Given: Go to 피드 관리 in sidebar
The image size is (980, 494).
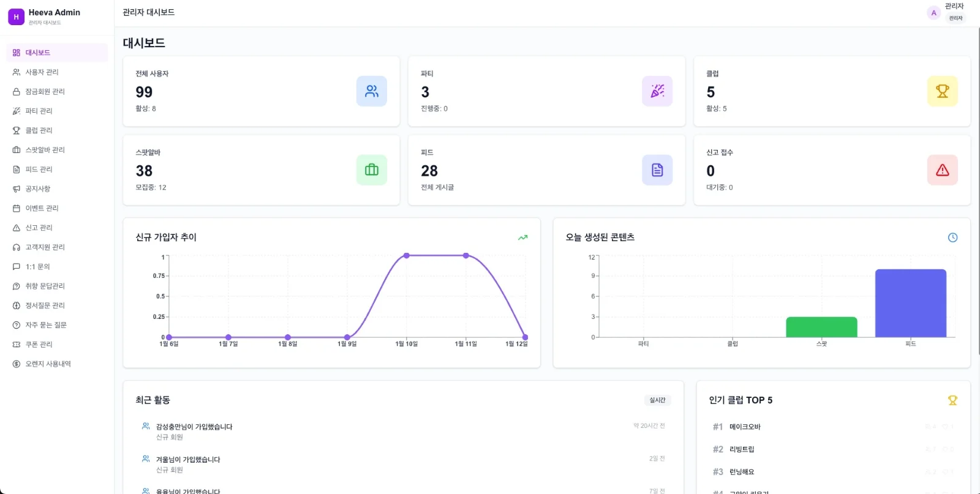Looking at the screenshot, I should 57,170.
